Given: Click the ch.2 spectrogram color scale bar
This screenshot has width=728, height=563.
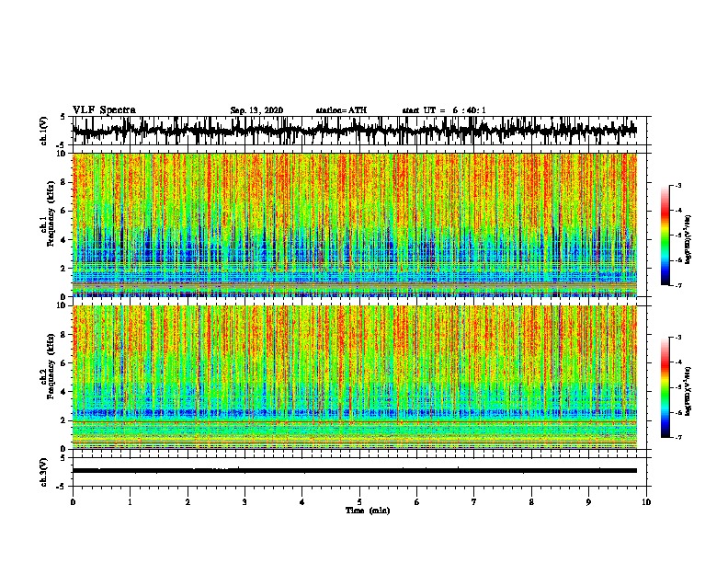Looking at the screenshot, I should [x=665, y=387].
